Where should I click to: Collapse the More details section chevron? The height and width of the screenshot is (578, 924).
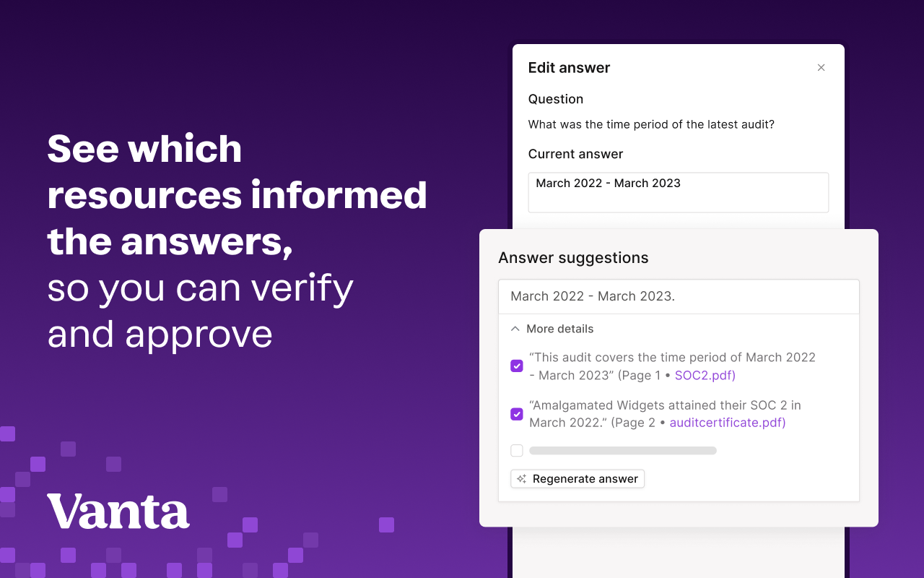(x=515, y=328)
